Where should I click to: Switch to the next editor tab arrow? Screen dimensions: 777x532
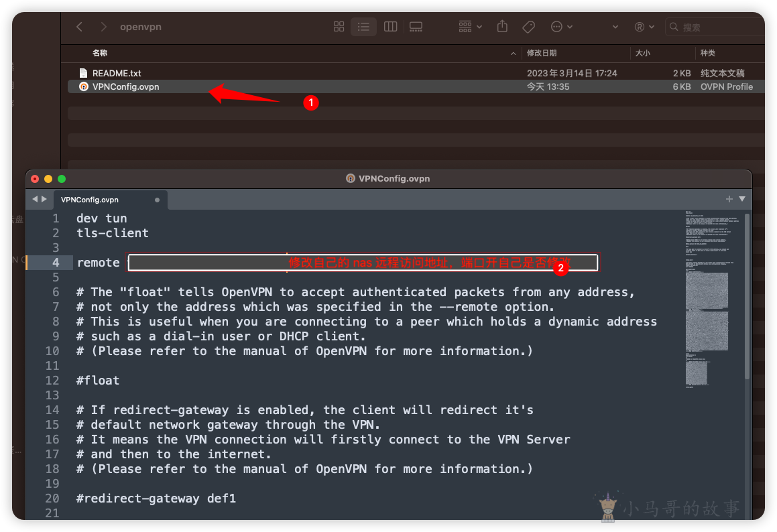44,199
